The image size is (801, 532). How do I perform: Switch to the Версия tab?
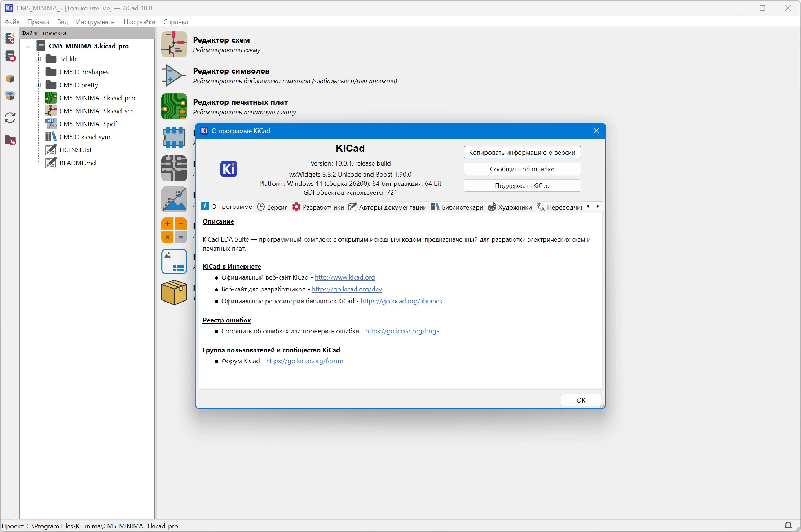tap(272, 207)
